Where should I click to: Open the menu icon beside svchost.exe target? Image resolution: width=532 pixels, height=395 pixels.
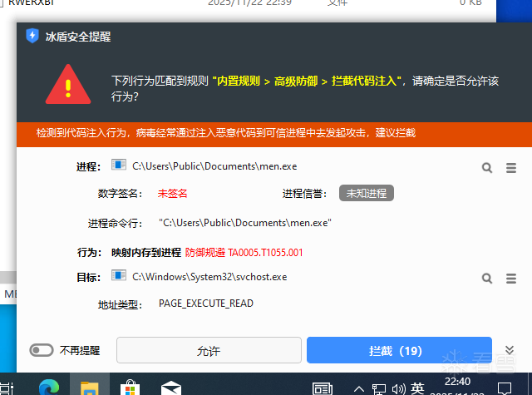tap(511, 278)
